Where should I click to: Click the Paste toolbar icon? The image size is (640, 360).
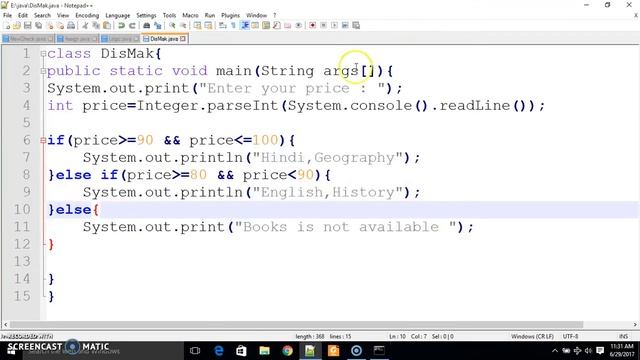tap(107, 25)
